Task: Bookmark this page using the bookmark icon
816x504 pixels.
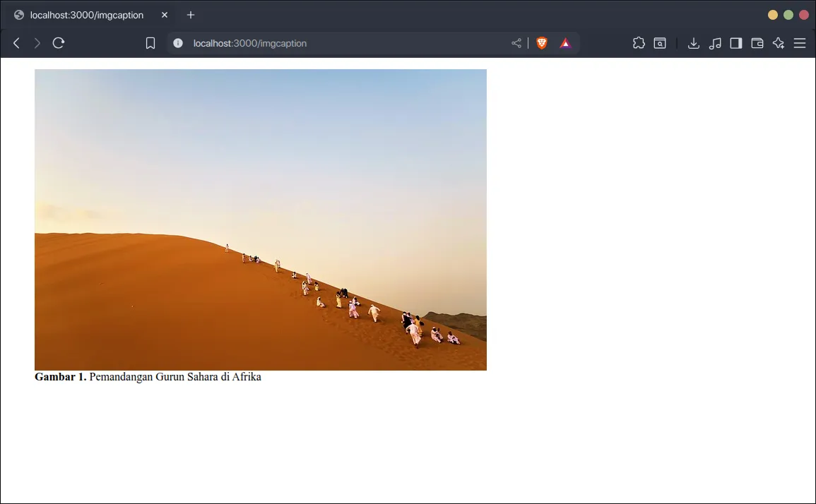Action: pyautogui.click(x=150, y=43)
